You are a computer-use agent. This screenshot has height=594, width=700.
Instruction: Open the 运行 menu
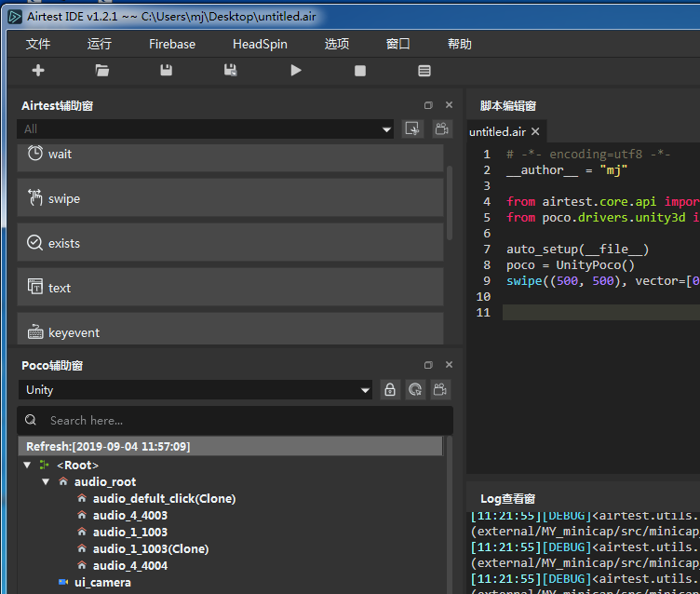tap(99, 44)
